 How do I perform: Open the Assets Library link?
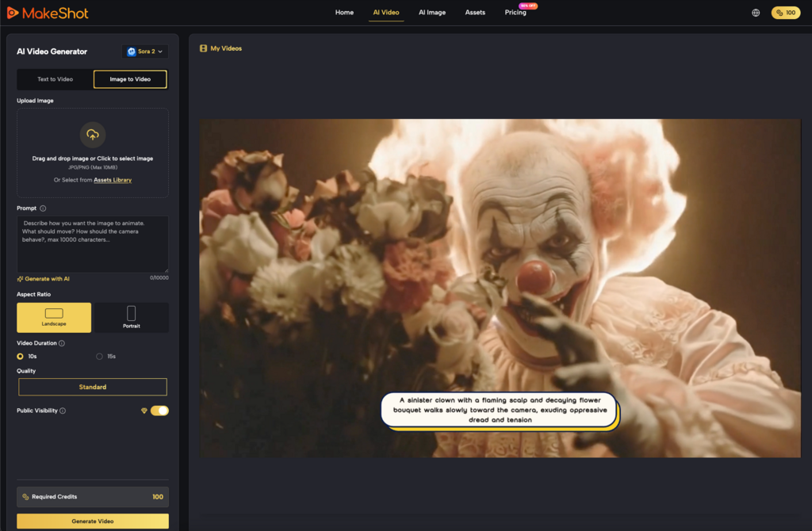coord(113,180)
